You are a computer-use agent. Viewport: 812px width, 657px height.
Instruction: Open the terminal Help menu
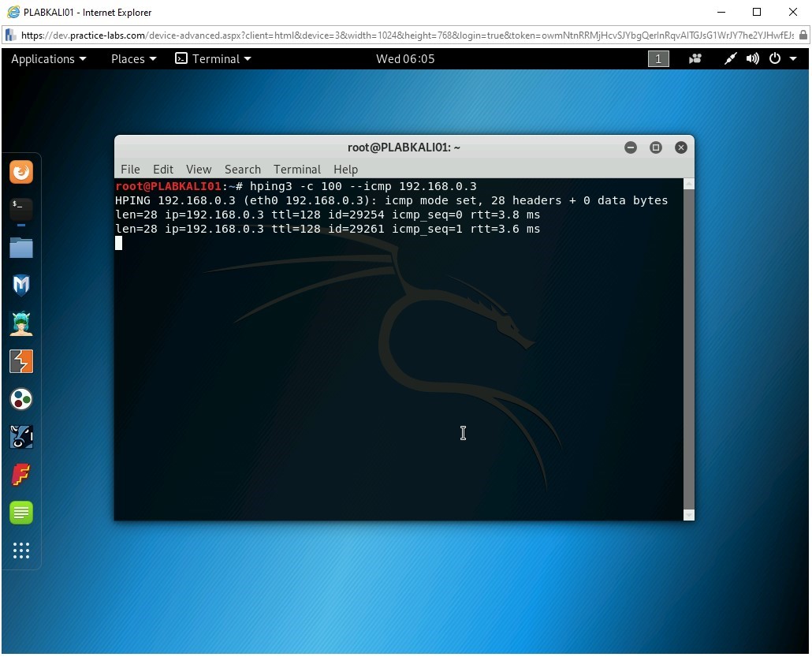pyautogui.click(x=345, y=170)
